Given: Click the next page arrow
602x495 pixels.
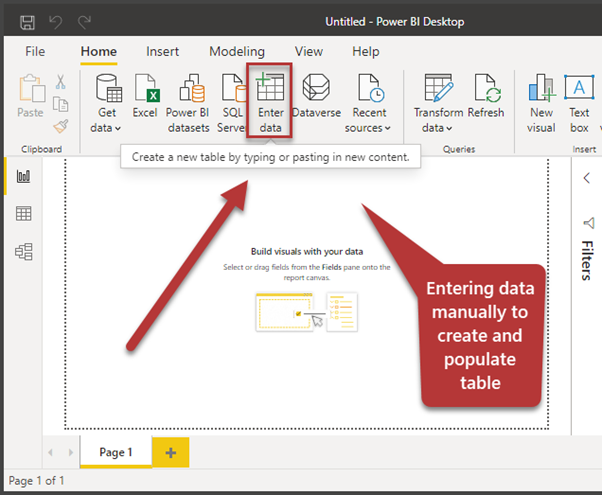Looking at the screenshot, I should tap(71, 452).
